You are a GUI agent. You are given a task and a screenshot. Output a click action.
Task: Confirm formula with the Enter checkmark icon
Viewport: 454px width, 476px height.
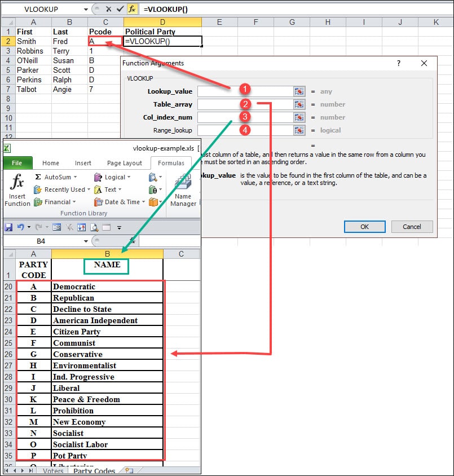point(120,9)
